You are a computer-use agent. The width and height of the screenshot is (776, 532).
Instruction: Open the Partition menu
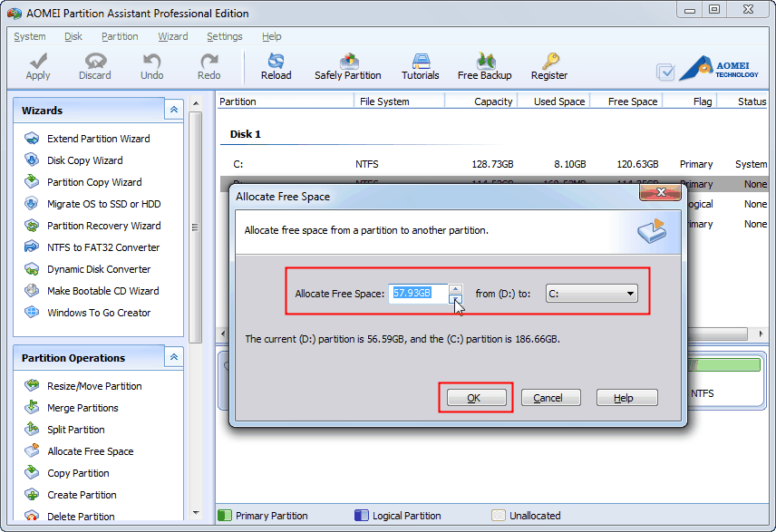click(x=120, y=36)
